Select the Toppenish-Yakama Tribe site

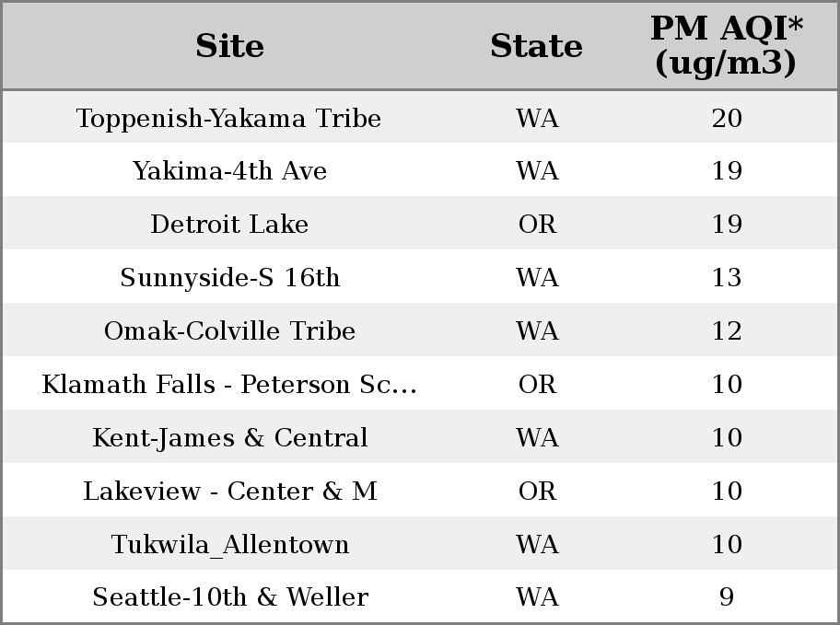(228, 119)
